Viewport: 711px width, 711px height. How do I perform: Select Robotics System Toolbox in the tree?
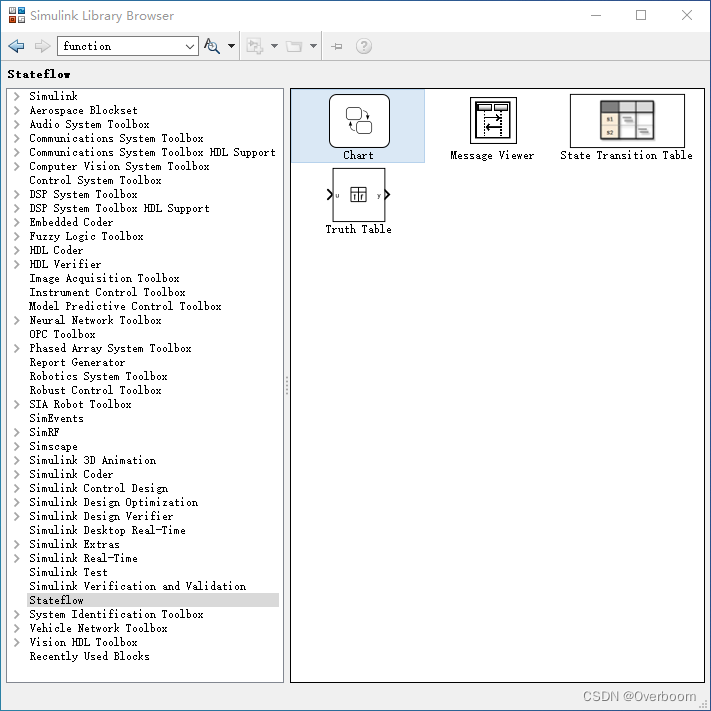click(x=98, y=376)
